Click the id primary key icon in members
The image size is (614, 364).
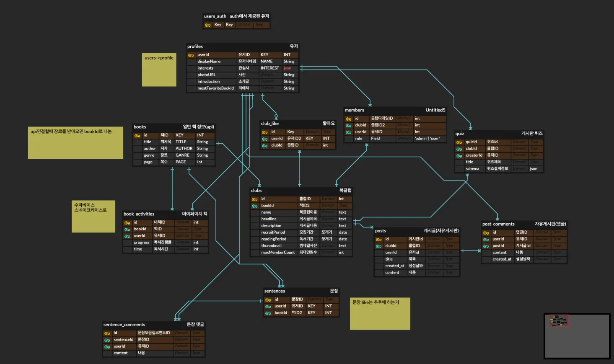tap(349, 119)
